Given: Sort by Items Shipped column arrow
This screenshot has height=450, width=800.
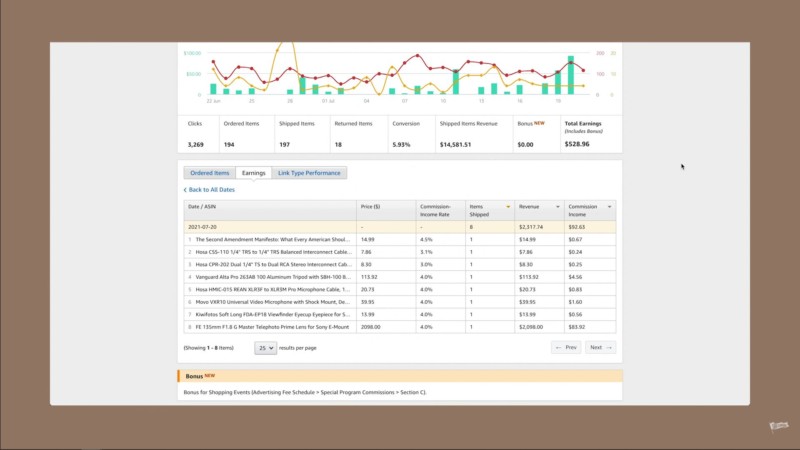Looking at the screenshot, I should [x=508, y=207].
